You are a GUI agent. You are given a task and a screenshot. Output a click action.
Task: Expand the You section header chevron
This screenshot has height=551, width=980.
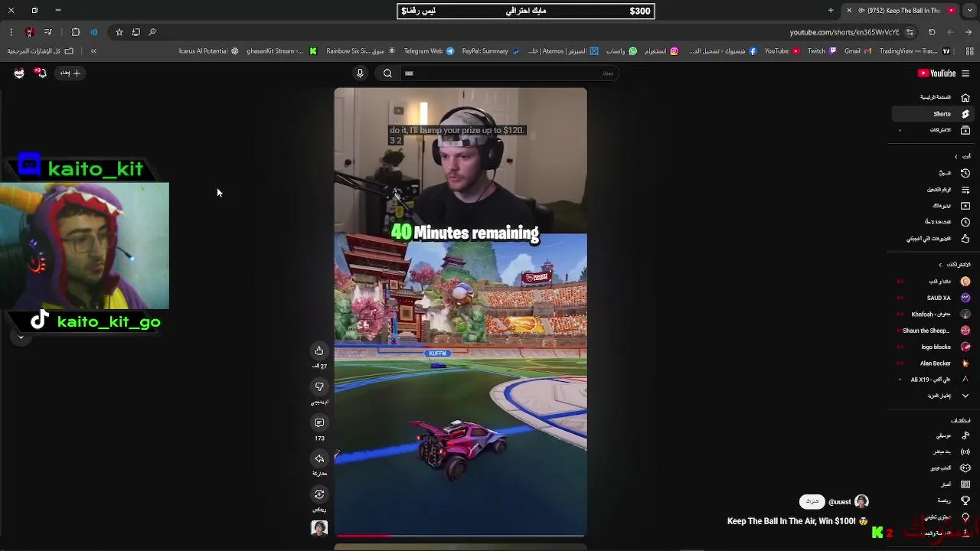point(955,157)
